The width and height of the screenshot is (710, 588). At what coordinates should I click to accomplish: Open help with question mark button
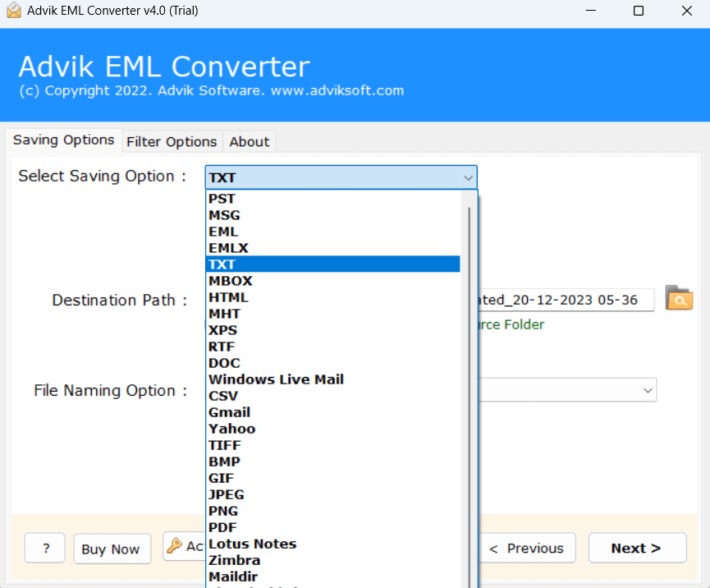(45, 549)
